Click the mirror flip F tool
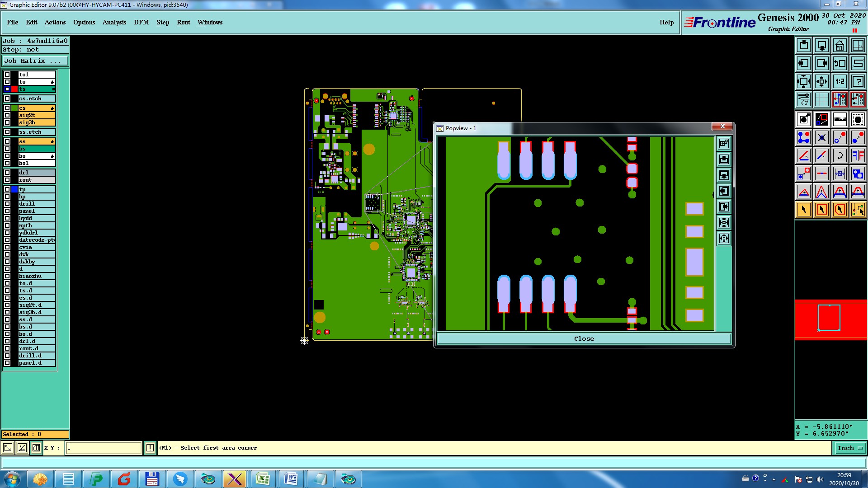868x488 pixels. [858, 156]
